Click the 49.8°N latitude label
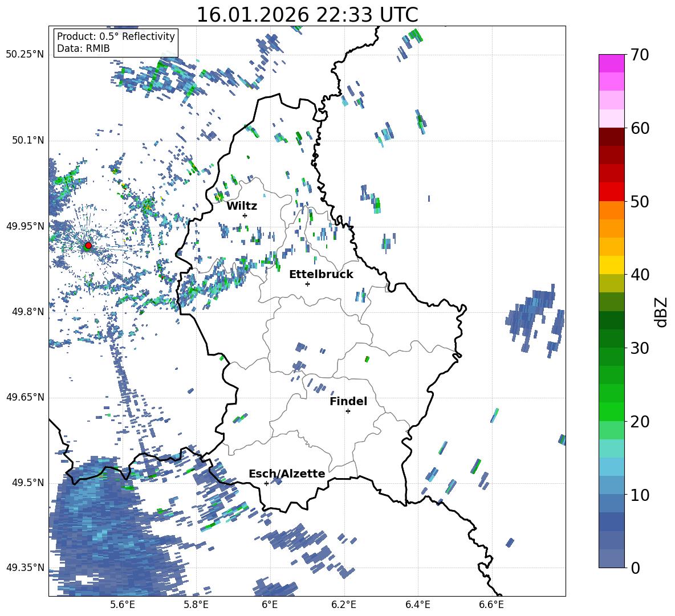675x616 pixels. (28, 312)
